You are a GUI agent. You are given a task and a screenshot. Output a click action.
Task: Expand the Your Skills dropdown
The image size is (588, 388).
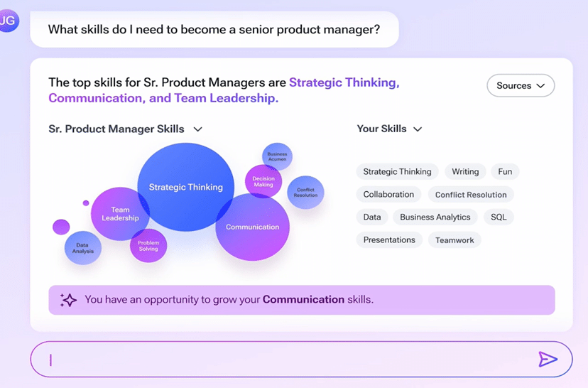[389, 129]
